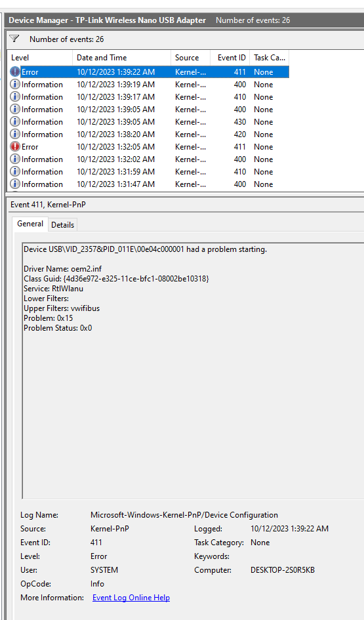Click the 'Number of events: 26' filter label
The width and height of the screenshot is (364, 620).
tap(66, 39)
